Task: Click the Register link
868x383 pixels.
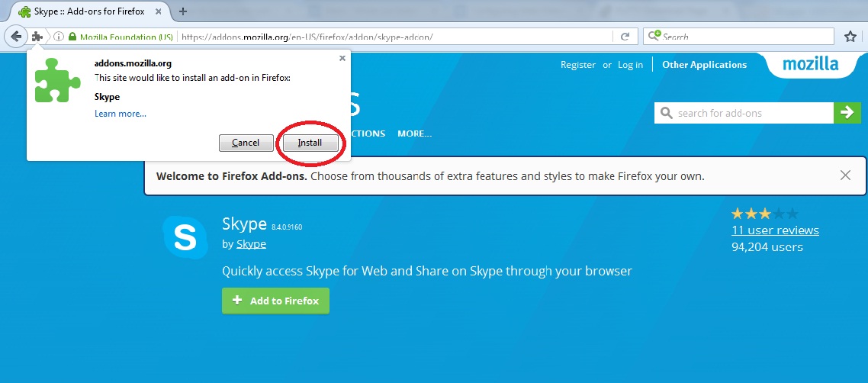Action: (x=578, y=65)
